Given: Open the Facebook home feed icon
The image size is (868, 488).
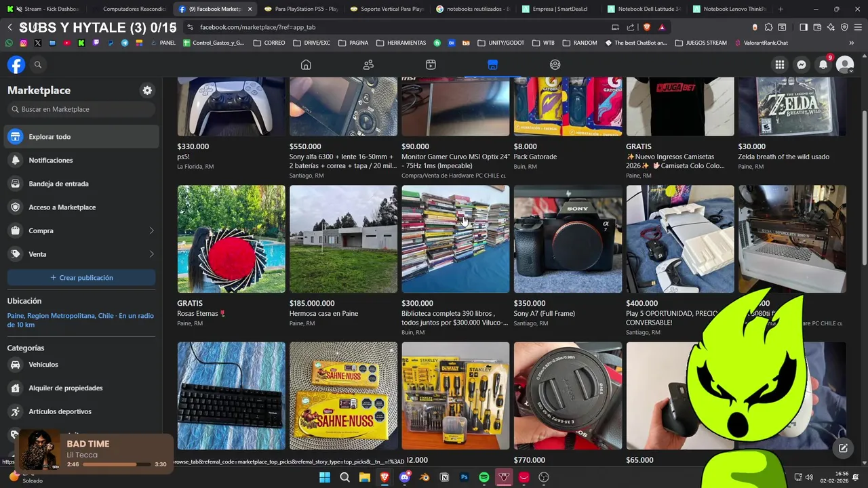Looking at the screenshot, I should tap(306, 64).
